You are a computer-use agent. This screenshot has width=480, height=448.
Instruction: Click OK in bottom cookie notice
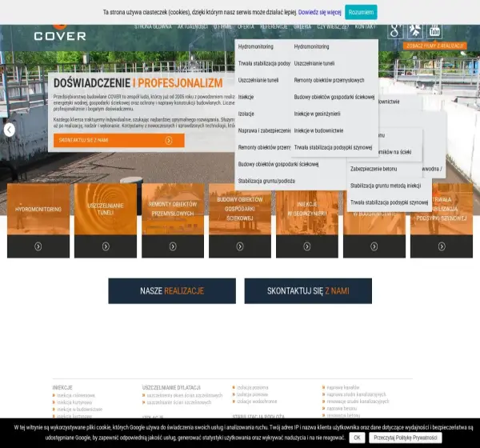(x=357, y=438)
